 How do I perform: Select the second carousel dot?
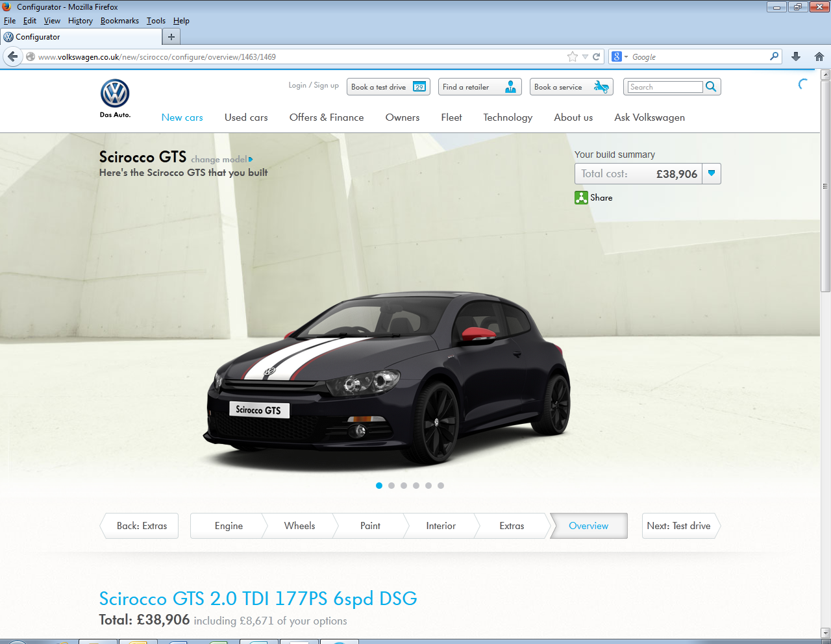391,486
